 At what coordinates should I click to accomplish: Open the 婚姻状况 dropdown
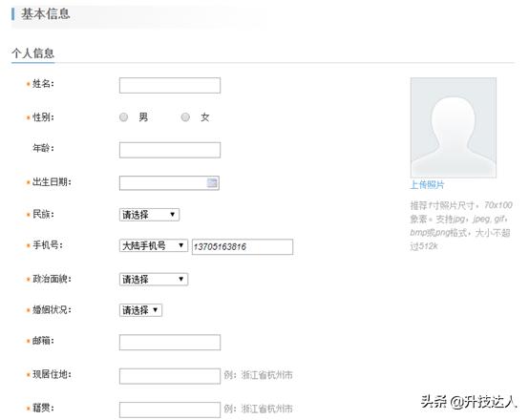[140, 310]
